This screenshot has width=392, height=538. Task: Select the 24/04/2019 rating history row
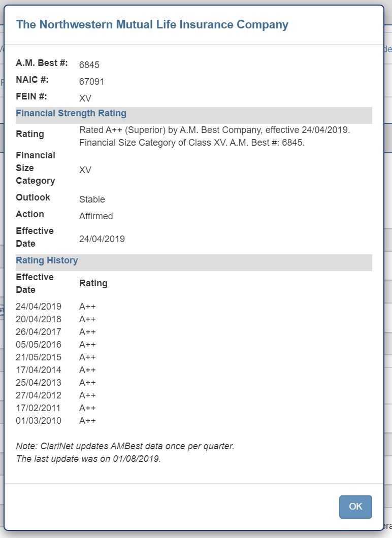39,307
